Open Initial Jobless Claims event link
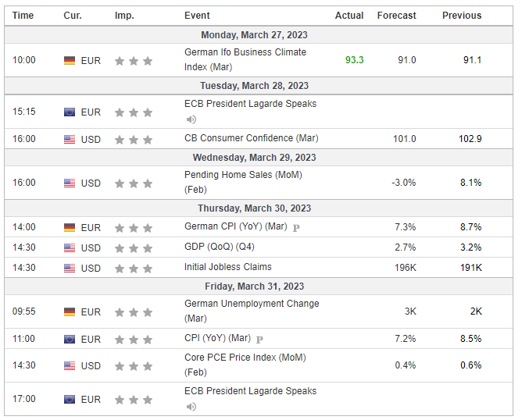 pyautogui.click(x=228, y=267)
